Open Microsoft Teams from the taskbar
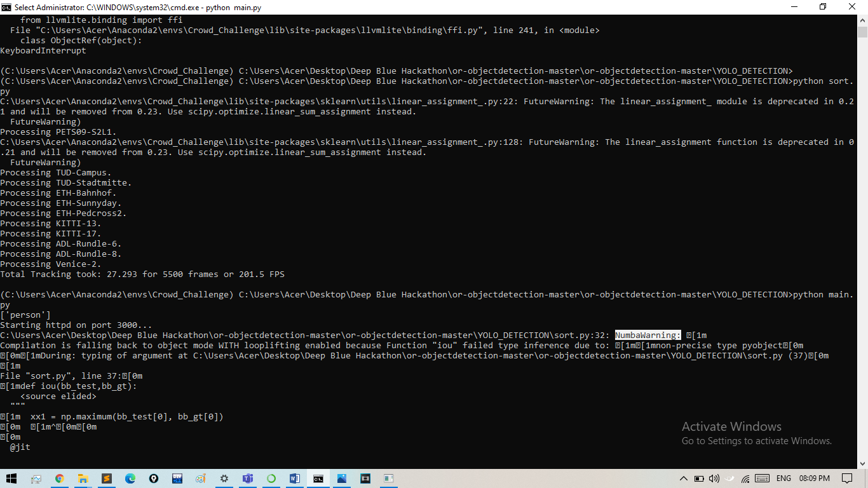This screenshot has width=868, height=488. tap(247, 478)
